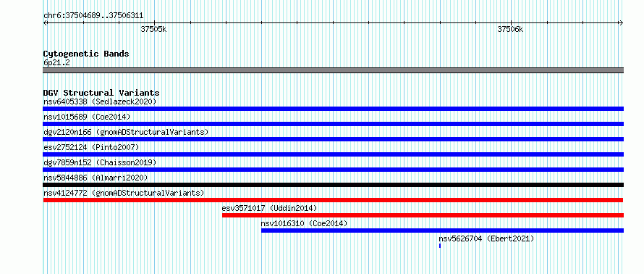Select the blue bar for nsv6405338
Viewport: 644px width, 274px height.
tap(333, 109)
